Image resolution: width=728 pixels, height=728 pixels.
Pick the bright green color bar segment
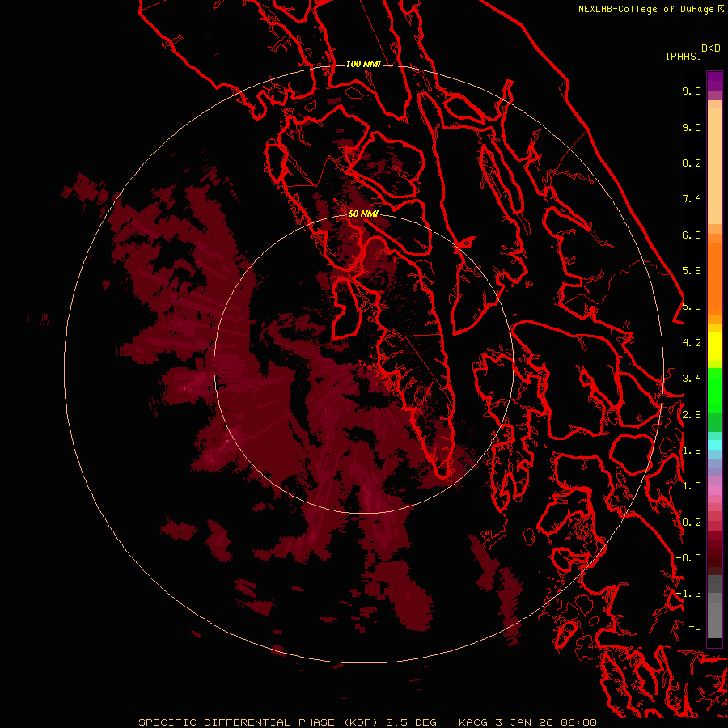click(x=714, y=390)
